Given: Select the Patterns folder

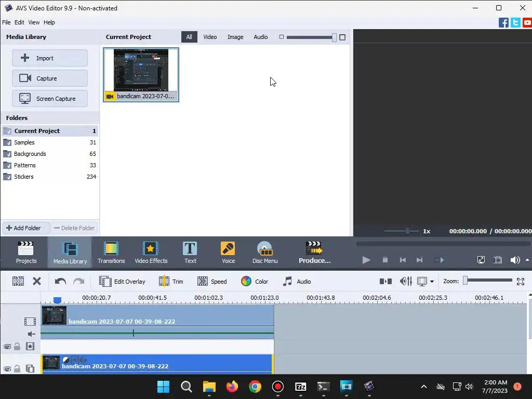Looking at the screenshot, I should coord(50,165).
